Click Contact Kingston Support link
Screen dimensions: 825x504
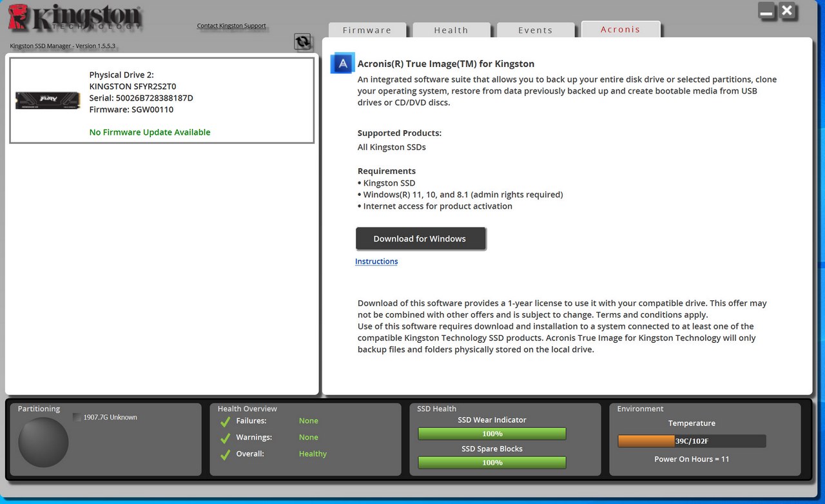pyautogui.click(x=231, y=26)
